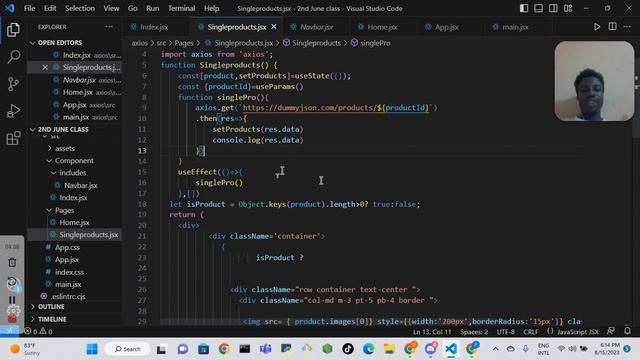The height and width of the screenshot is (360, 640).
Task: Click the pause icon on recorder overlay
Action: coord(12,300)
